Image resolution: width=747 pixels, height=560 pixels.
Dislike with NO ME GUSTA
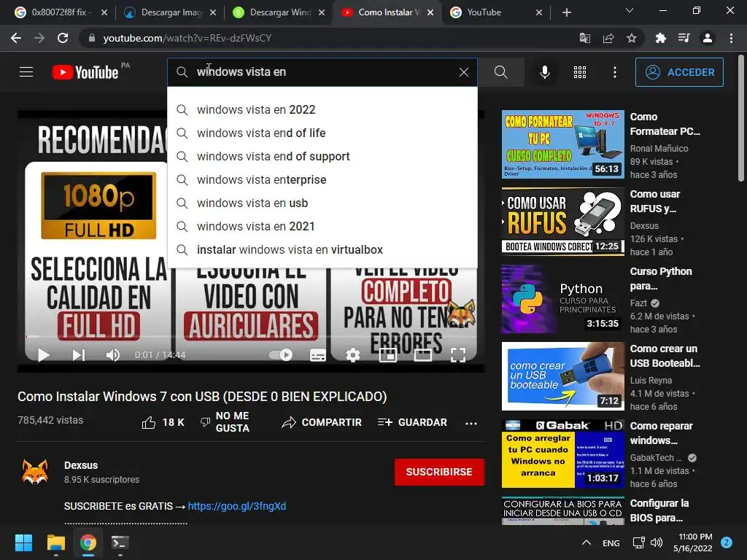coord(225,422)
